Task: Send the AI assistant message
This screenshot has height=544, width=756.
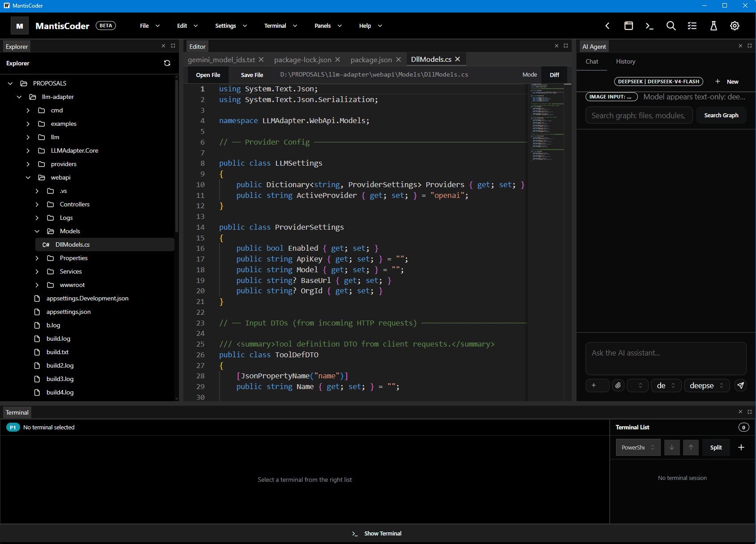Action: pos(741,386)
